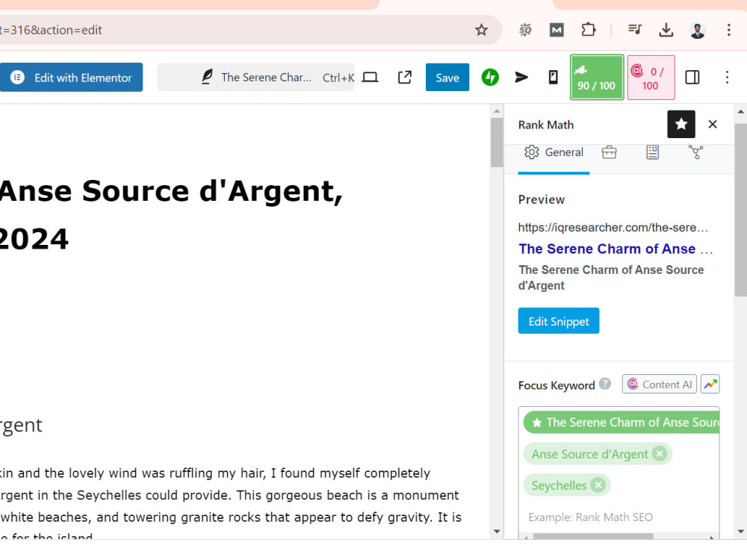The width and height of the screenshot is (747, 560).
Task: Remove the Seychelles keyword tag
Action: (598, 485)
